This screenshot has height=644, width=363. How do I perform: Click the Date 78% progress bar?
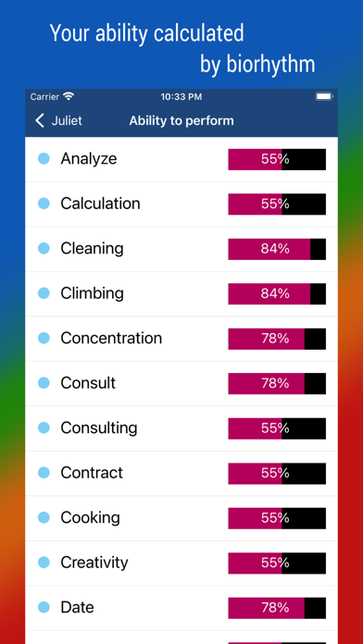(x=277, y=608)
